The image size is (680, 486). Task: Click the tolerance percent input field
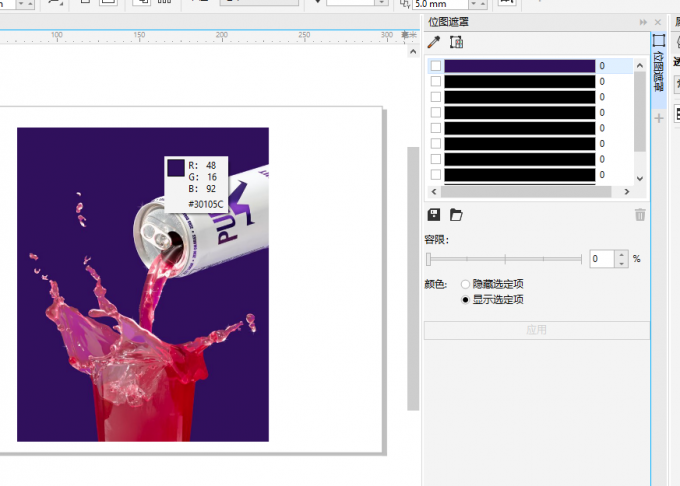point(602,259)
